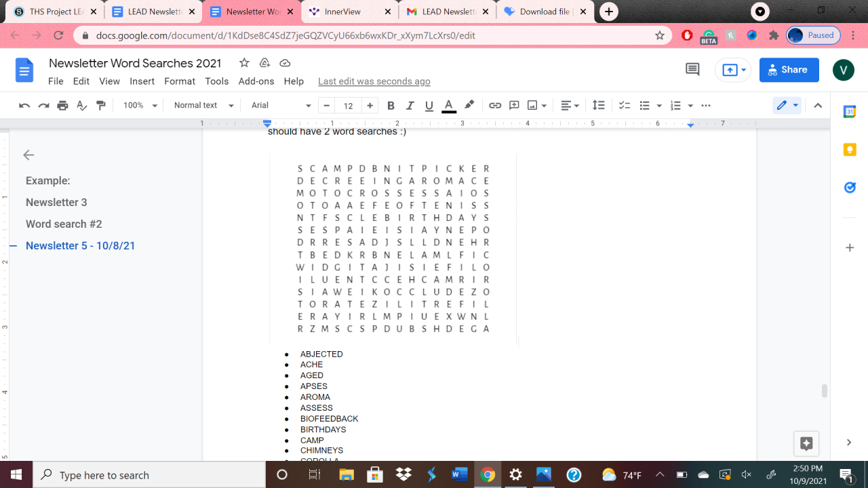Select the Paint format tool
The width and height of the screenshot is (868, 488).
(x=101, y=106)
